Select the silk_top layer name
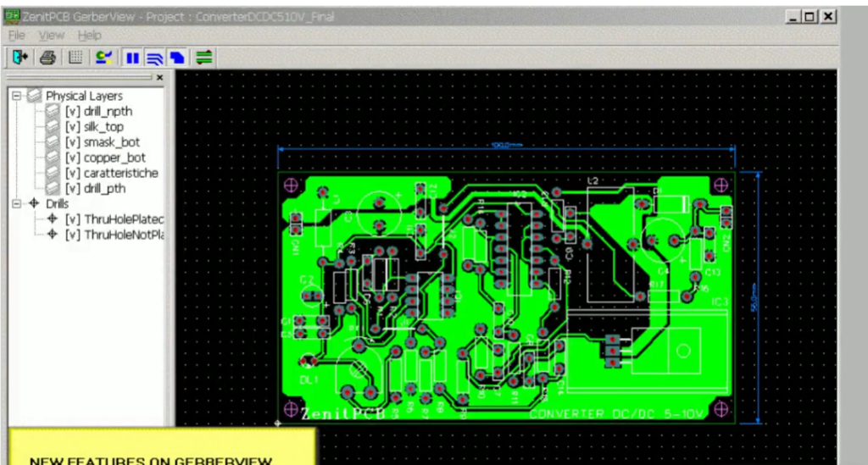The image size is (868, 465). [x=103, y=127]
